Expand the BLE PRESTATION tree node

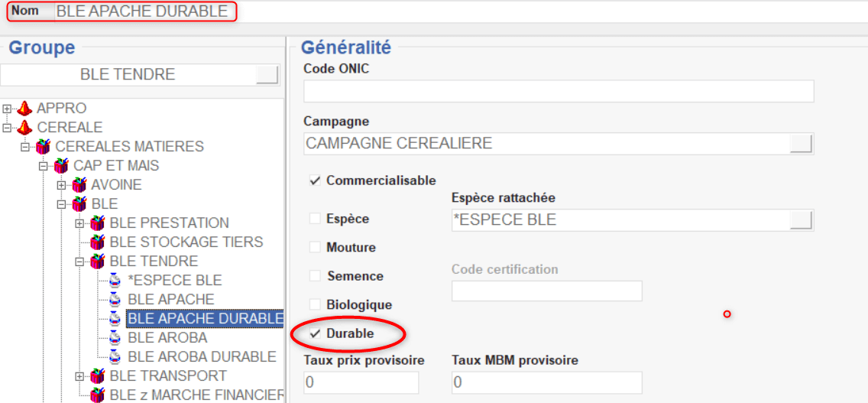(79, 223)
